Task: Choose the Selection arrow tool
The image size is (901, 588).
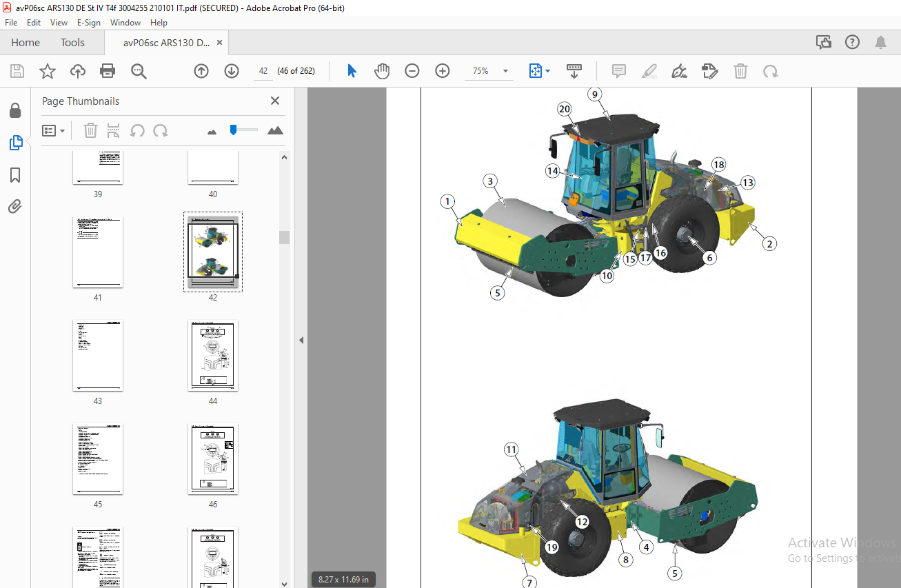Action: [352, 71]
